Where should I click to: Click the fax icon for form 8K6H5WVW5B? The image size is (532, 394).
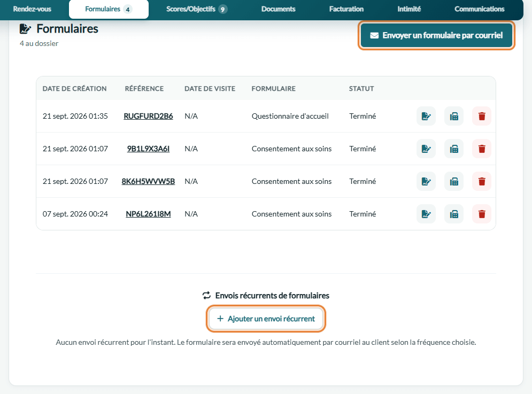[x=454, y=182]
